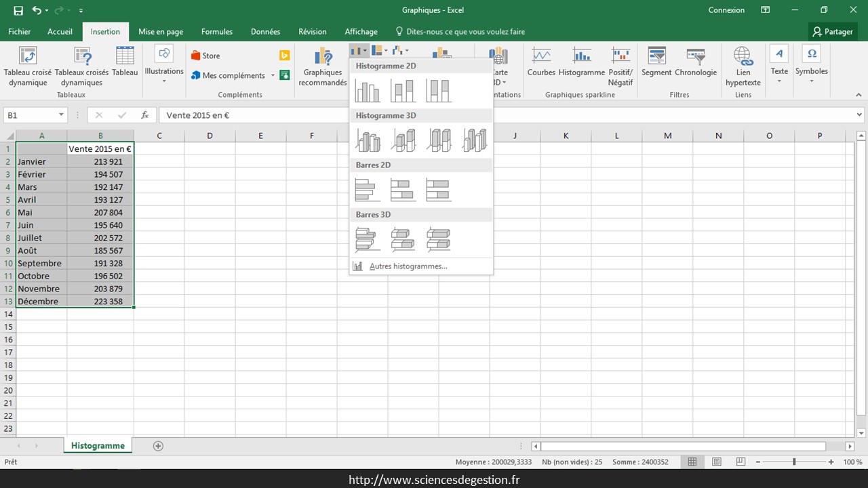Click the Partager button
The width and height of the screenshot is (868, 488).
pyautogui.click(x=833, y=32)
